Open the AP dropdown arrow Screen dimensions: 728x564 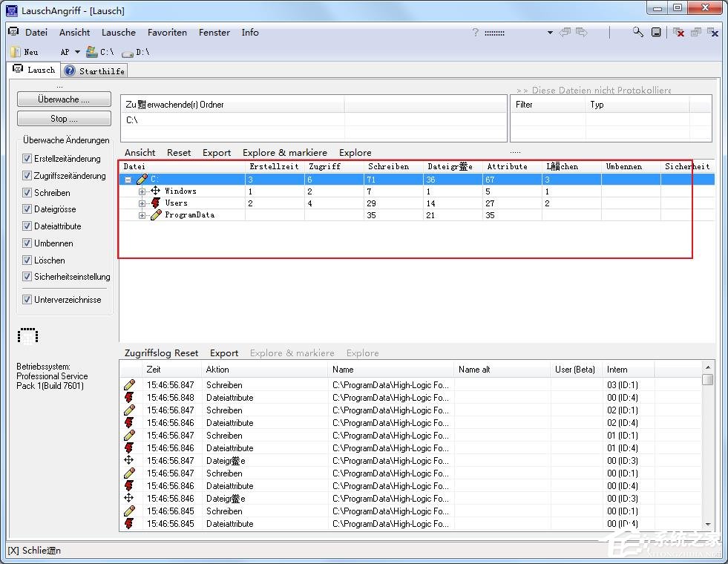coord(77,53)
